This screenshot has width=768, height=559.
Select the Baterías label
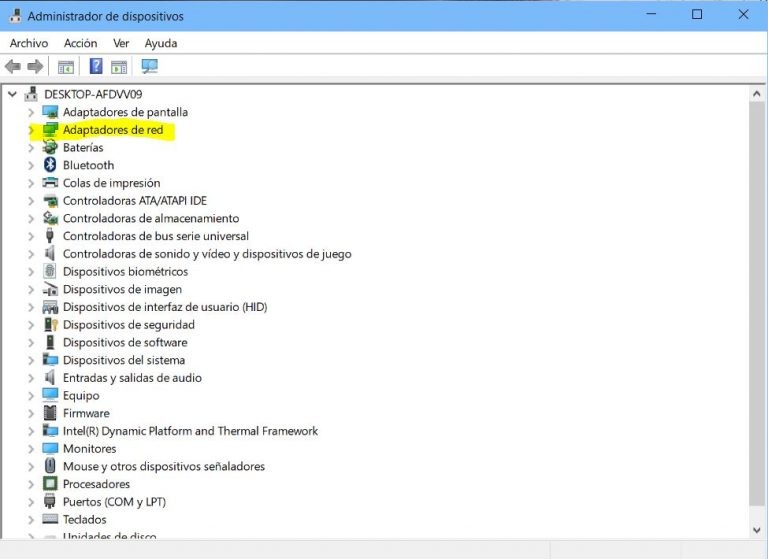click(83, 147)
